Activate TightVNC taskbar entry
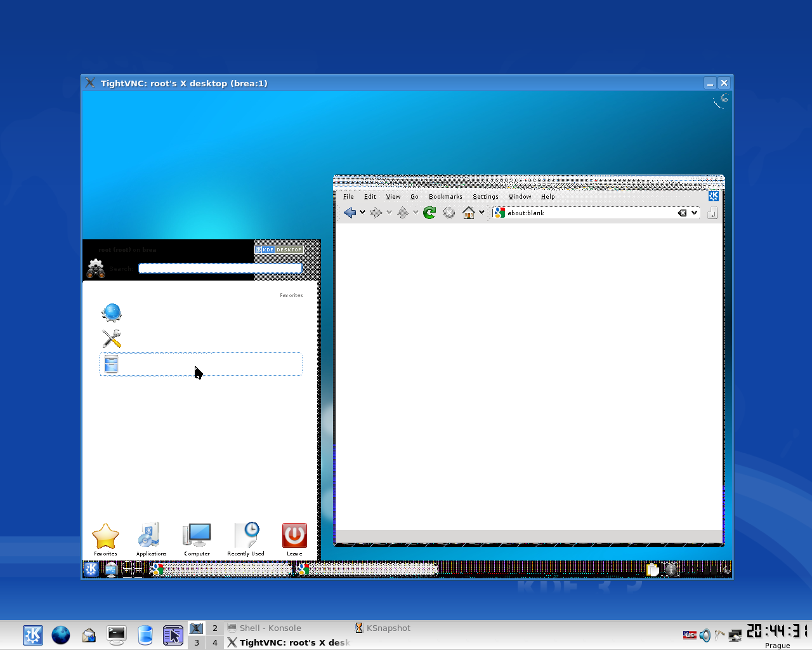The image size is (812, 650). coord(289,642)
